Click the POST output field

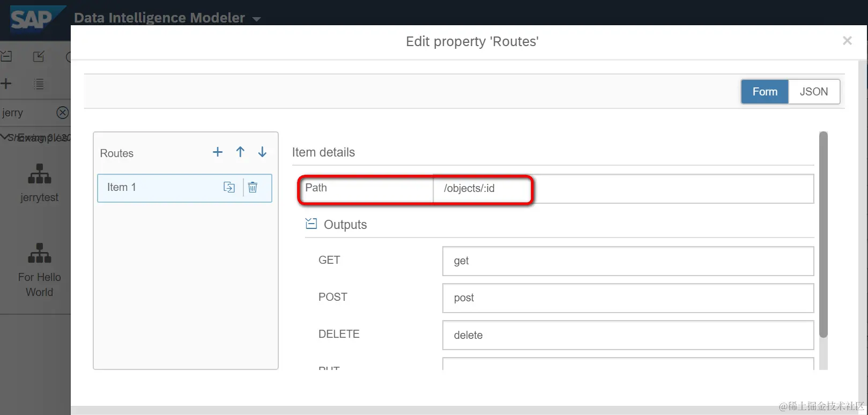coord(628,298)
